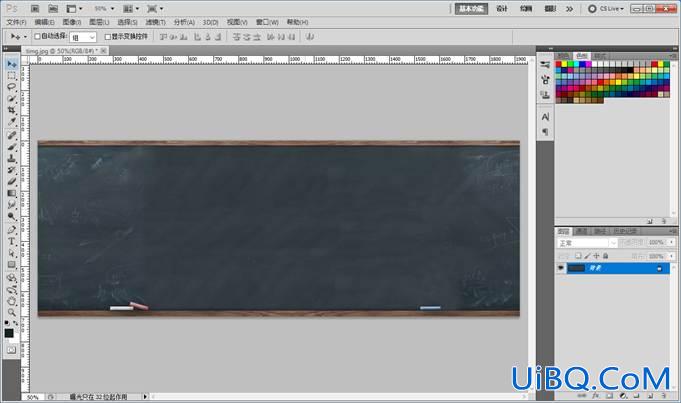This screenshot has width=681, height=403.
Task: Select the History Brush tool
Action: [x=12, y=170]
